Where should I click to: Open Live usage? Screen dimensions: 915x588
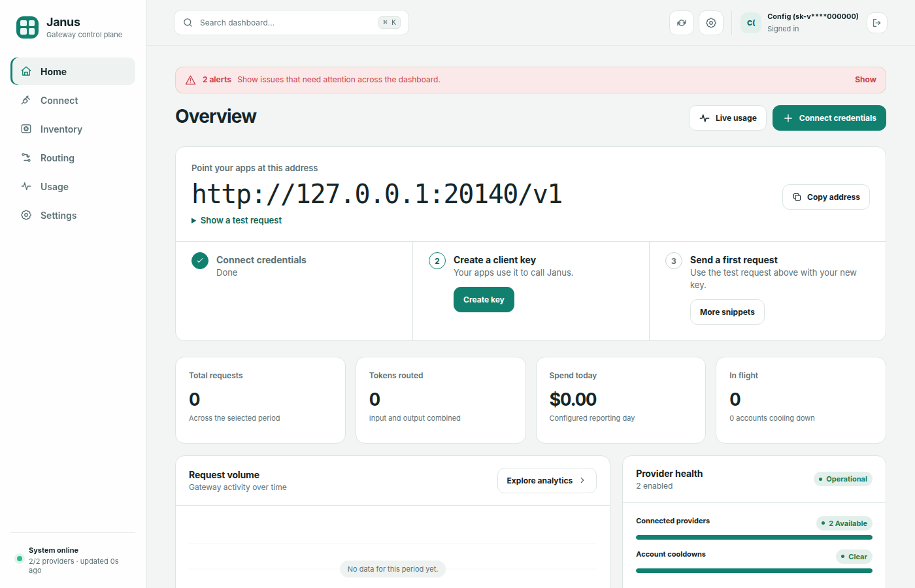tap(727, 118)
